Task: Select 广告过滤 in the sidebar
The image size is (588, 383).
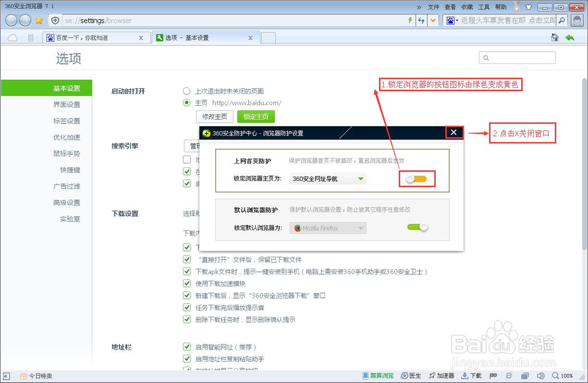Action: 66,186
